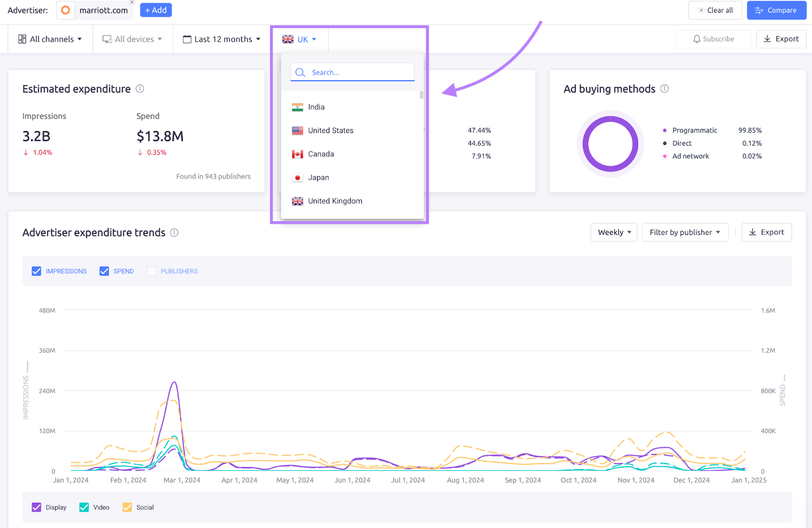Click Clear all to remove filters
This screenshot has height=528, width=812.
click(x=715, y=10)
